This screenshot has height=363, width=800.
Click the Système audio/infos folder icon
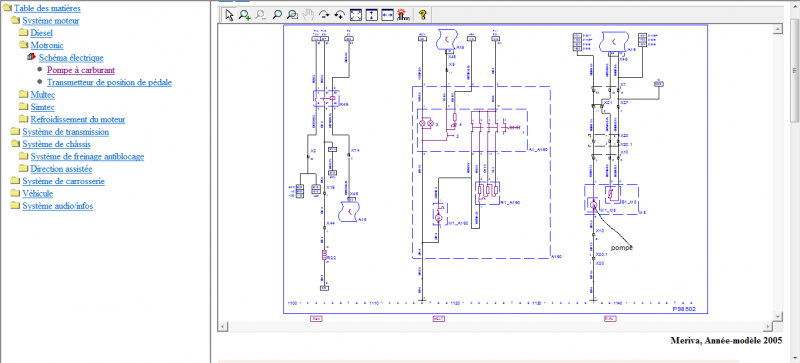pyautogui.click(x=15, y=206)
